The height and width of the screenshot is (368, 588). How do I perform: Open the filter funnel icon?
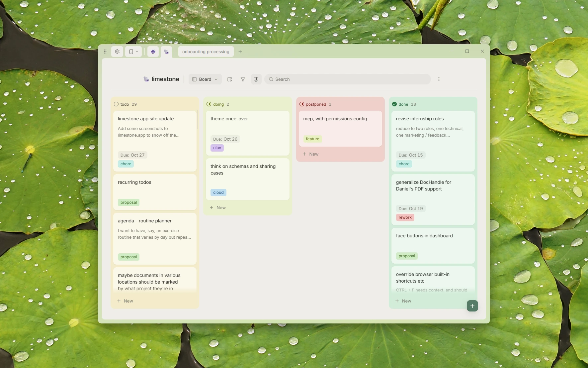[243, 79]
